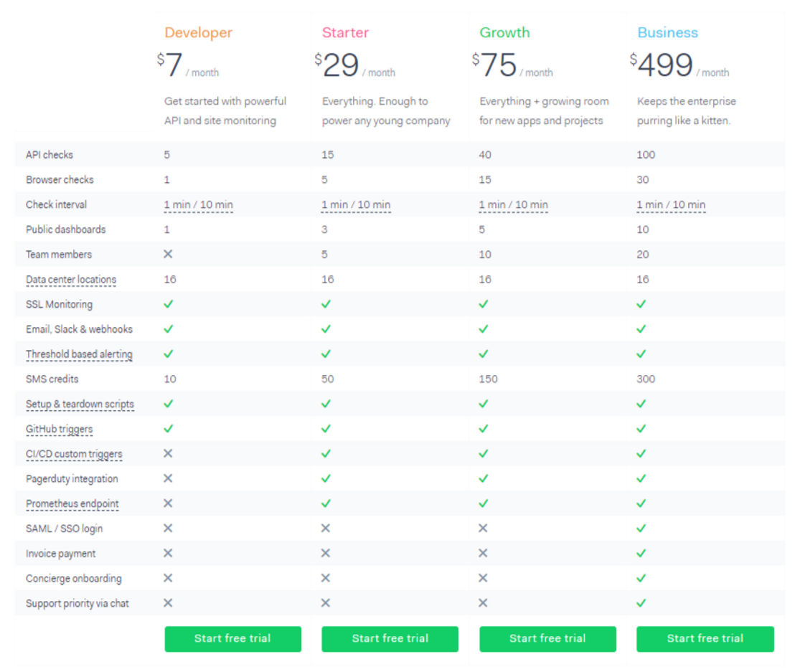Click the Team members X mark under Developer
795x672 pixels.
click(x=168, y=254)
